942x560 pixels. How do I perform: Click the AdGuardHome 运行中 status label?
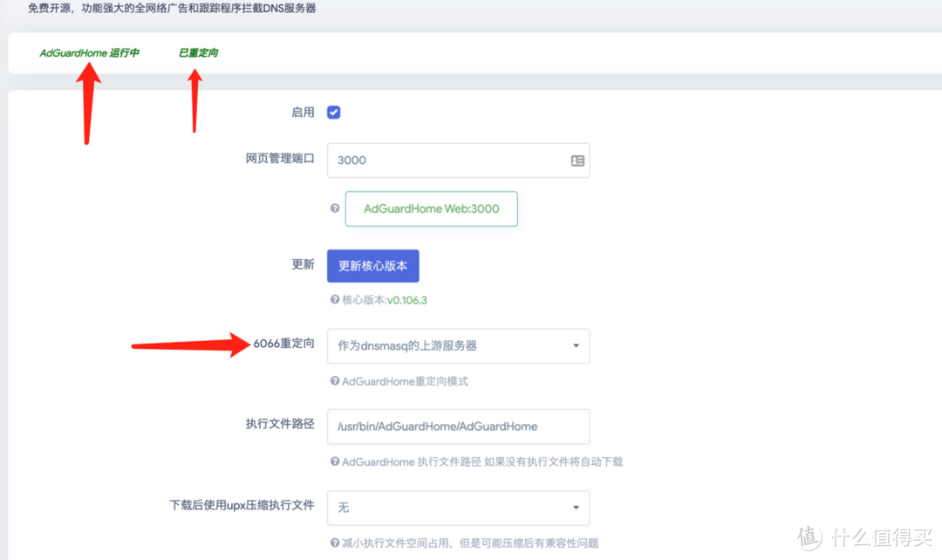(x=91, y=52)
